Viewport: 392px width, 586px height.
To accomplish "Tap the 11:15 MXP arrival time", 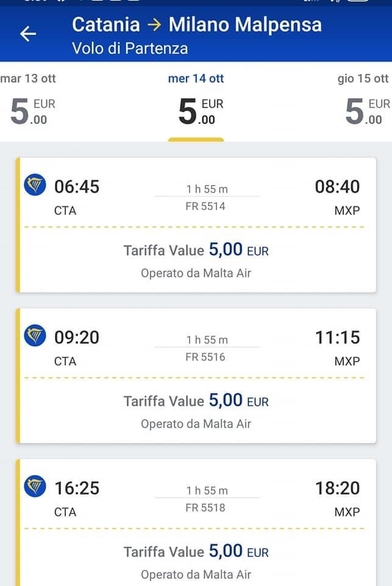I will [337, 338].
